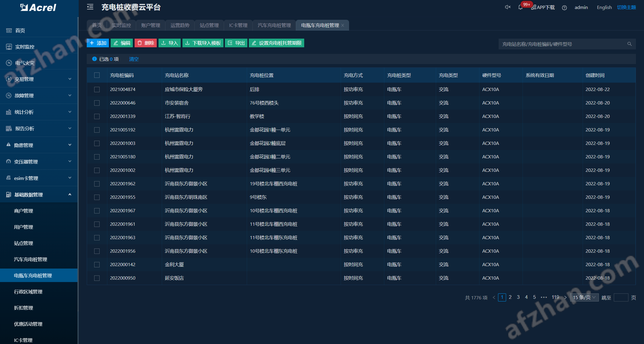Expand the 报告分析 menu chevron
The height and width of the screenshot is (344, 644).
click(70, 128)
